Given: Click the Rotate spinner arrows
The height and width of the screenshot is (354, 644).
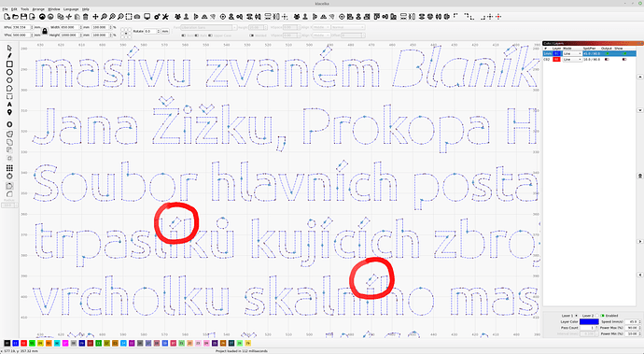Looking at the screenshot, I should (x=159, y=31).
